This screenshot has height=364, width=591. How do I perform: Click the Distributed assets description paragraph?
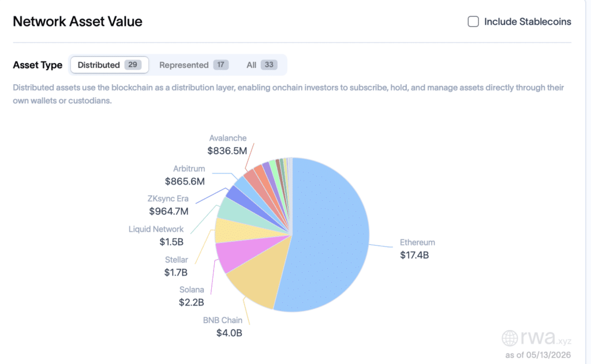[x=289, y=94]
